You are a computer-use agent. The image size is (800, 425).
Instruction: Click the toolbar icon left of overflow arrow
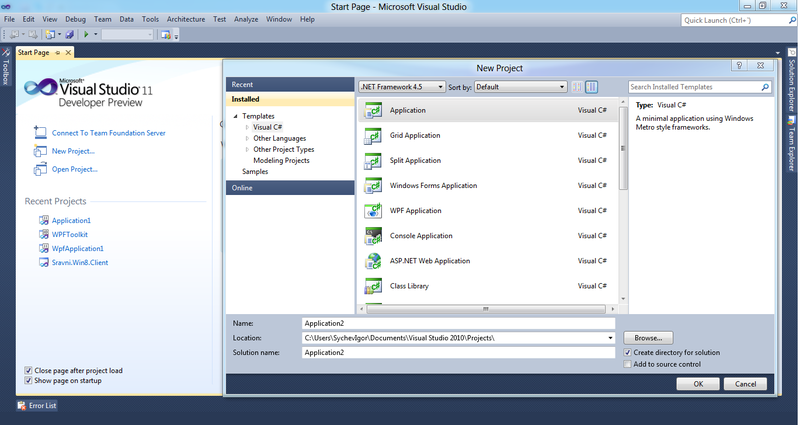click(x=165, y=35)
